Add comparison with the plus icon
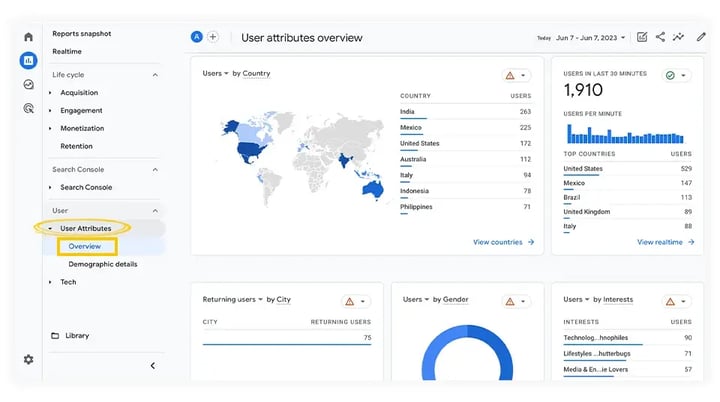Viewport: 720px width, 402px height. [x=213, y=37]
